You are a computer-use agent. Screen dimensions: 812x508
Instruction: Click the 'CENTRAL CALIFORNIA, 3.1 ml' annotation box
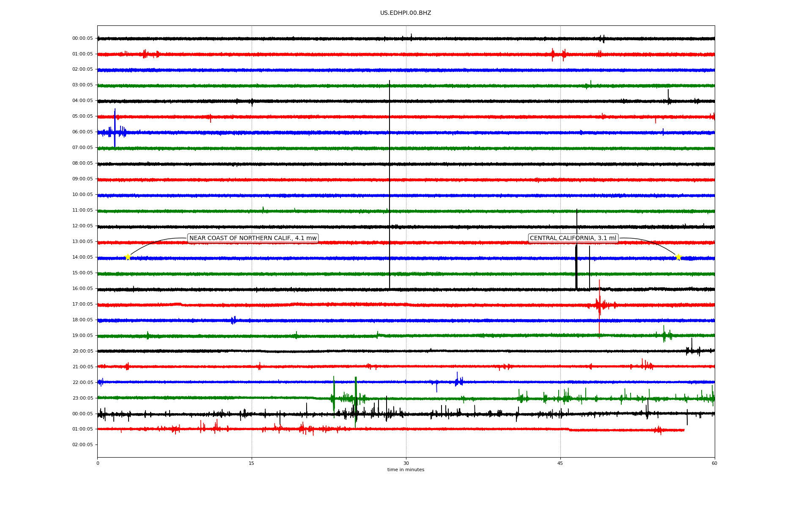click(x=573, y=238)
